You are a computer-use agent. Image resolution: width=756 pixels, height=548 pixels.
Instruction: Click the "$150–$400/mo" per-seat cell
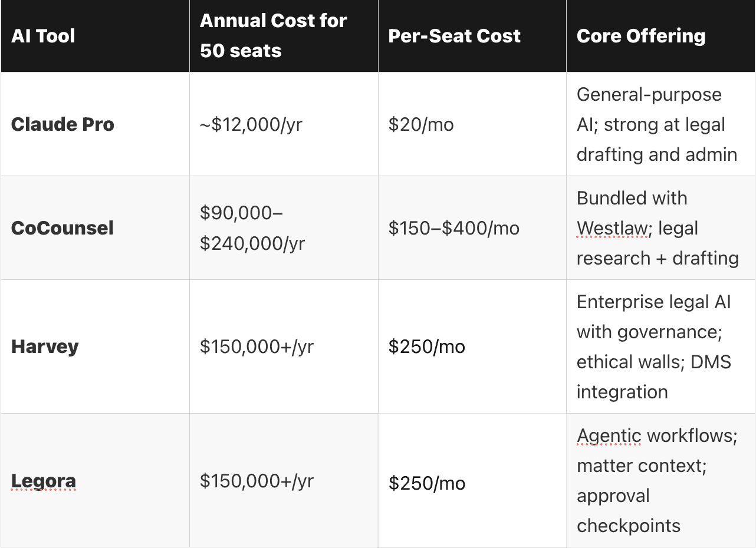[x=454, y=228]
